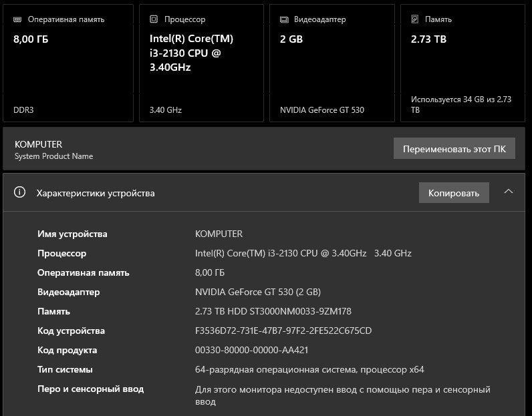Click the Копировать button
Image resolution: width=532 pixels, height=416 pixels.
pyautogui.click(x=454, y=193)
